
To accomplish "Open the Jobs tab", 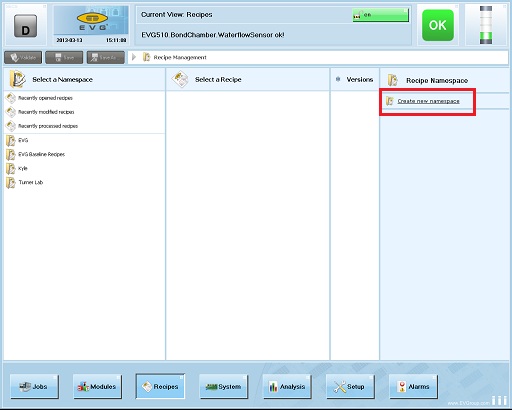I will (34, 387).
